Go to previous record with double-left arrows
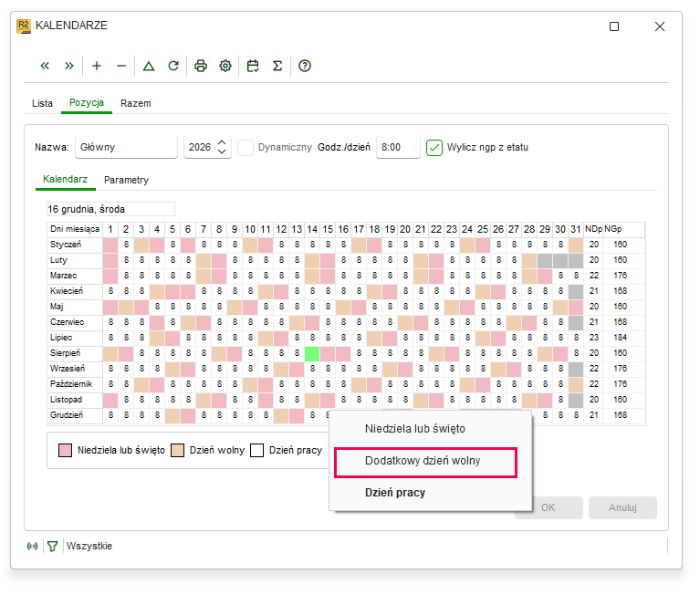The width and height of the screenshot is (700, 595). click(45, 66)
